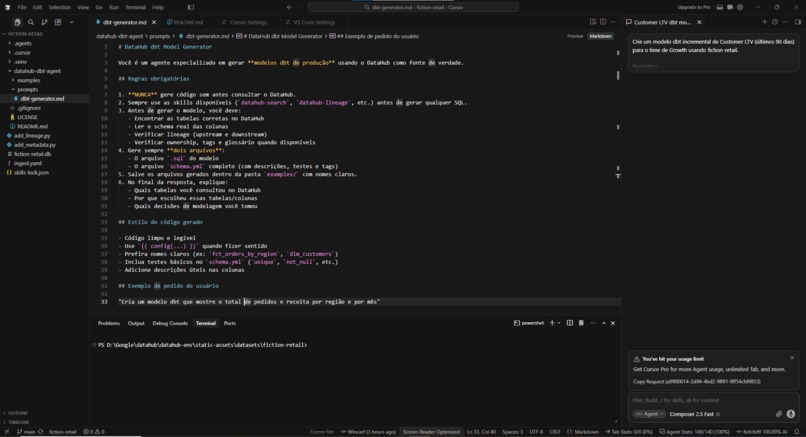Screen dimensions: 806x437
Task: Open editor more actions ellipsis
Action: (x=613, y=22)
